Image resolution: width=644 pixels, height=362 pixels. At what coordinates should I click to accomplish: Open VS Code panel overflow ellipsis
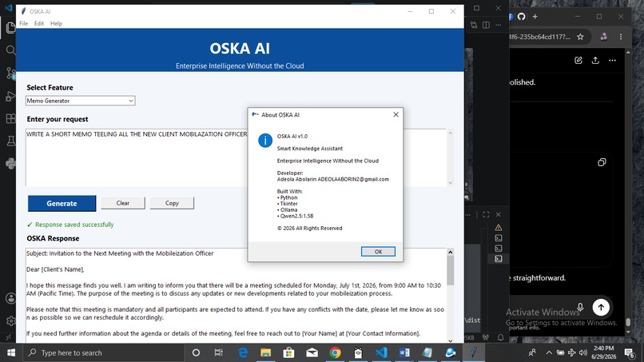(467, 214)
